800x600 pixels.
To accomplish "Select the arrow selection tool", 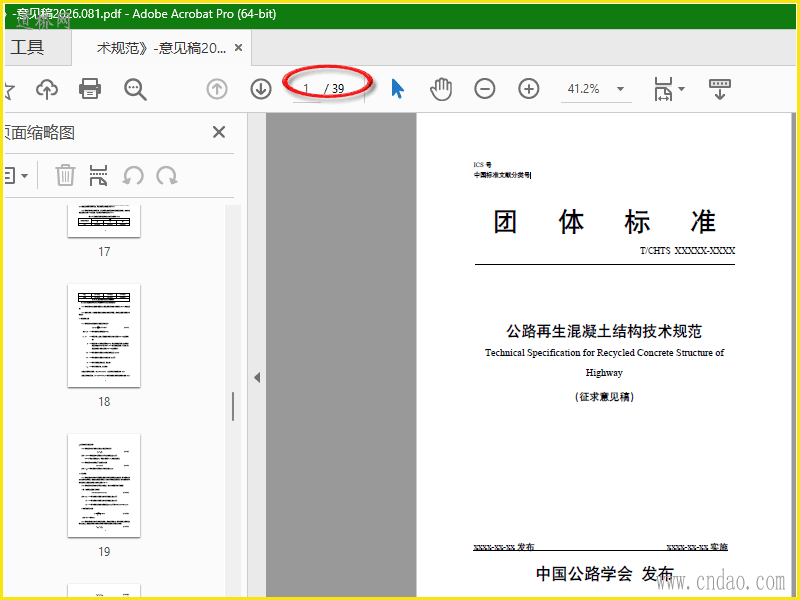I will [x=397, y=89].
